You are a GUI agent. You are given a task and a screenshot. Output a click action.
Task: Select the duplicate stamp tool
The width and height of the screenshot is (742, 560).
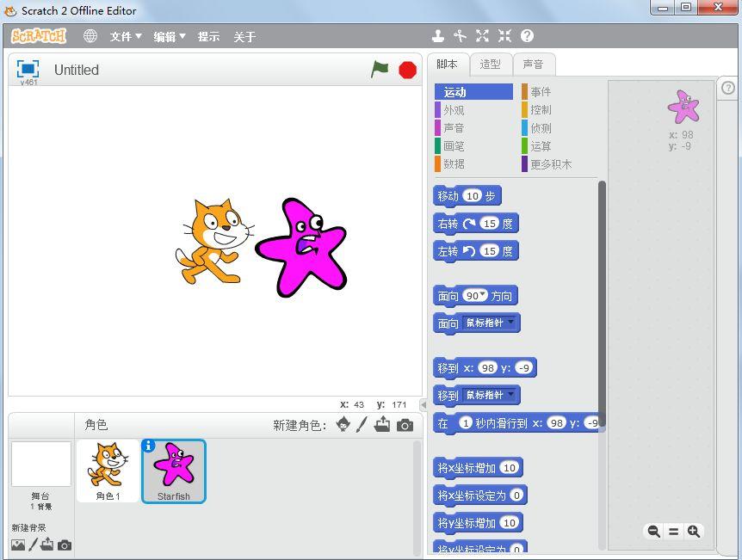pos(438,36)
